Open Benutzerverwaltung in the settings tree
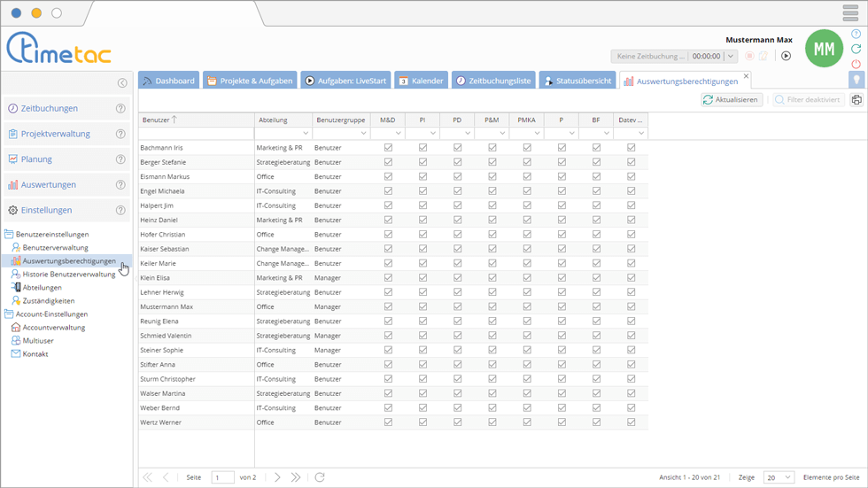 55,248
